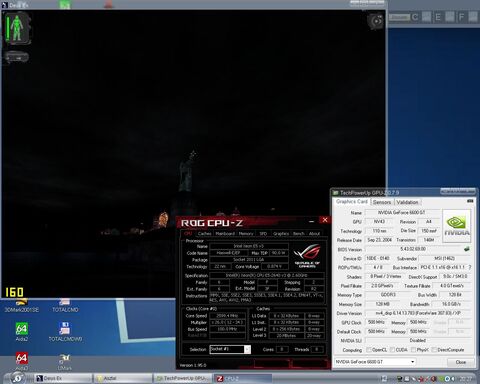
Task: Toggle the OpenCL checkbox in GPU-Z
Action: click(369, 350)
